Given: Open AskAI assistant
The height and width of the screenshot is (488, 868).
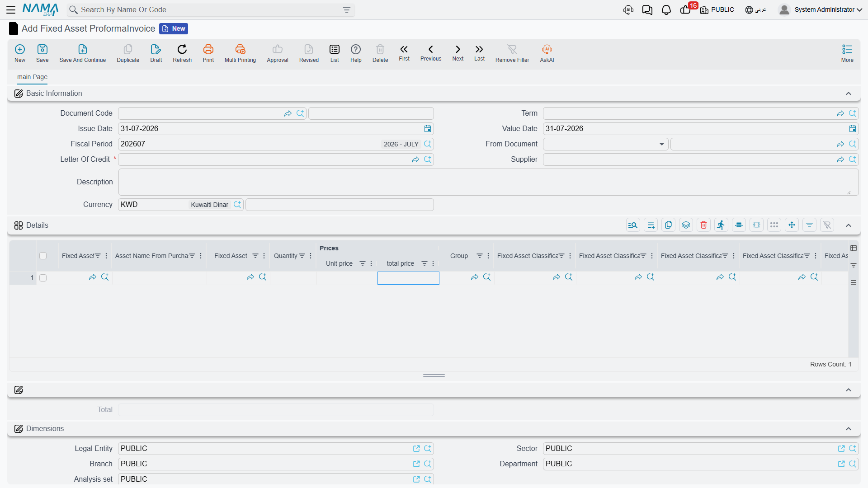Looking at the screenshot, I should click(547, 53).
